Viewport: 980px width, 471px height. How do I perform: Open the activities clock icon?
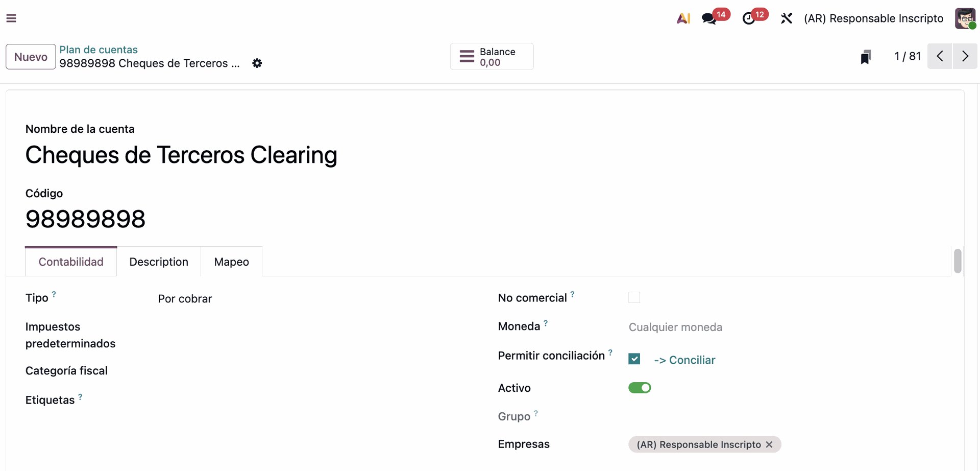[x=748, y=18]
